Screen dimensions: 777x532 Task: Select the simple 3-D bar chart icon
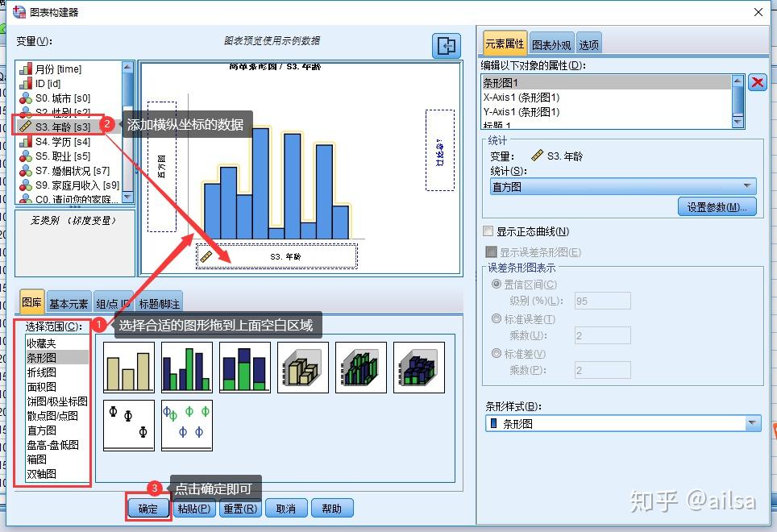point(303,368)
